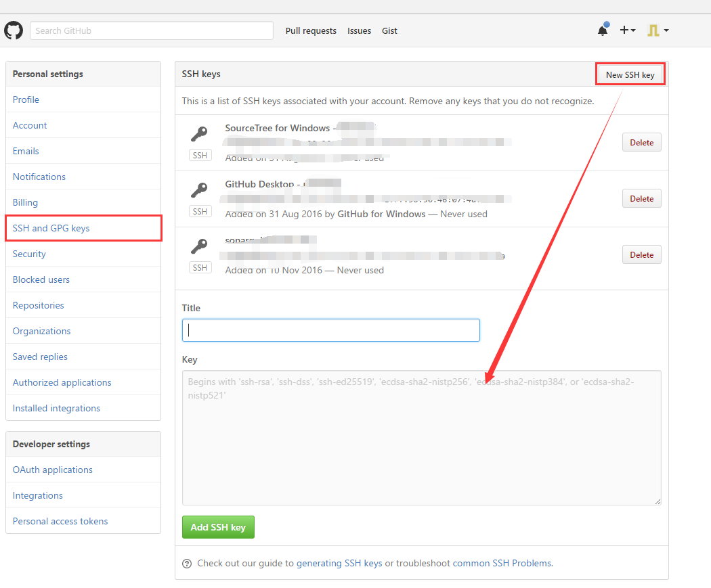The image size is (711, 588).
Task: Click key icon of SourceTree for Windows entry
Action: (199, 134)
